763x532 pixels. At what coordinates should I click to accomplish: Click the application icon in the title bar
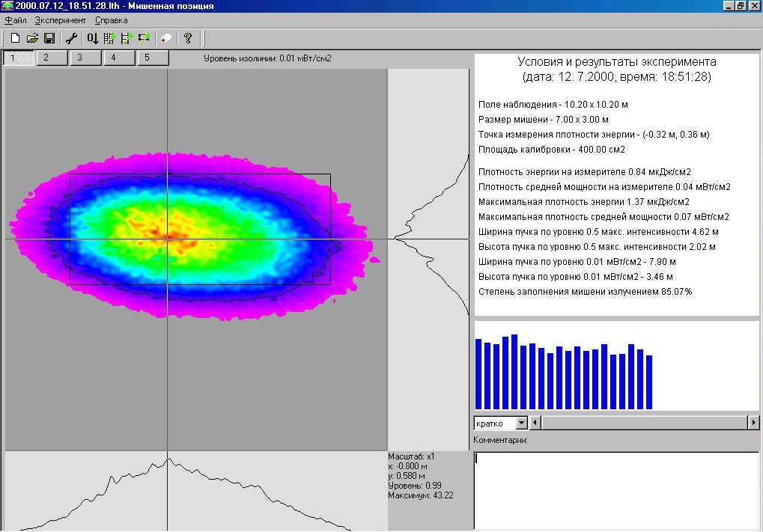7,6
